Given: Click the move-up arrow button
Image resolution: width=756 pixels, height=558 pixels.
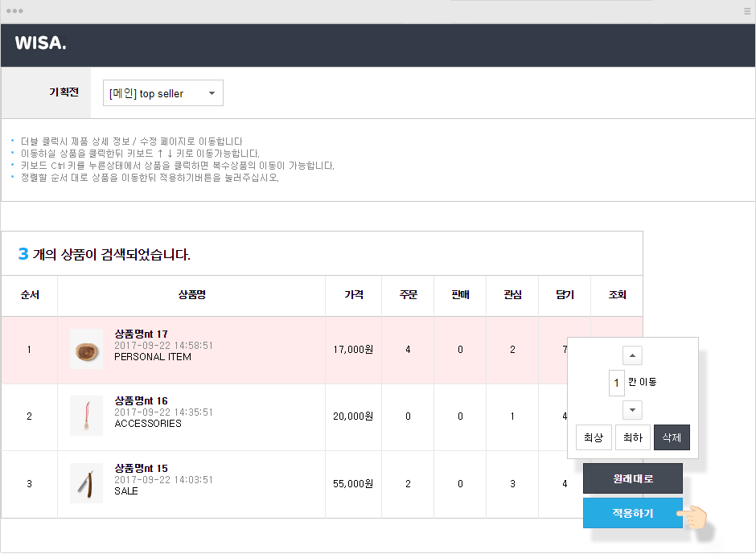Looking at the screenshot, I should (632, 355).
